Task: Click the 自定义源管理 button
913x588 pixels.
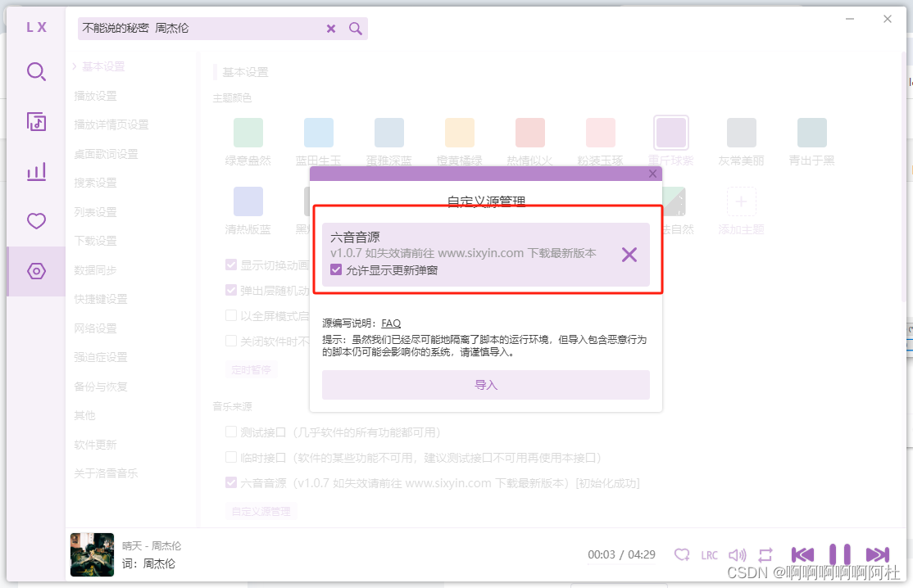Action: [261, 511]
